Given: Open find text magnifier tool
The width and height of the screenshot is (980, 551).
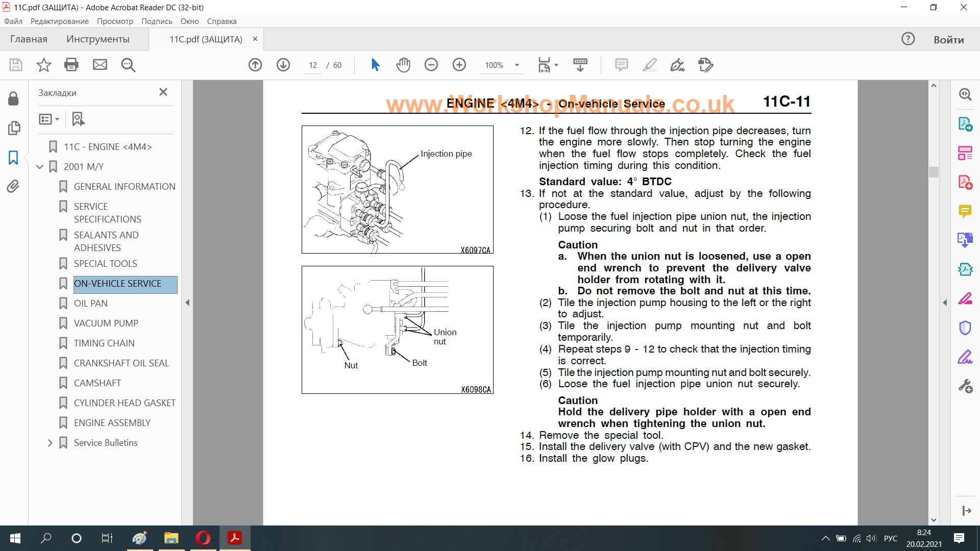Looking at the screenshot, I should pos(128,65).
